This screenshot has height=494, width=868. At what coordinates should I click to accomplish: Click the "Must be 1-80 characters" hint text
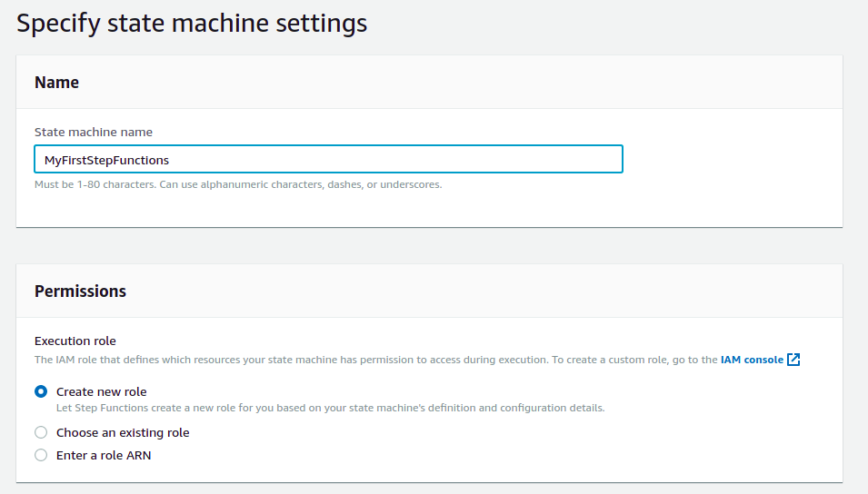click(238, 184)
